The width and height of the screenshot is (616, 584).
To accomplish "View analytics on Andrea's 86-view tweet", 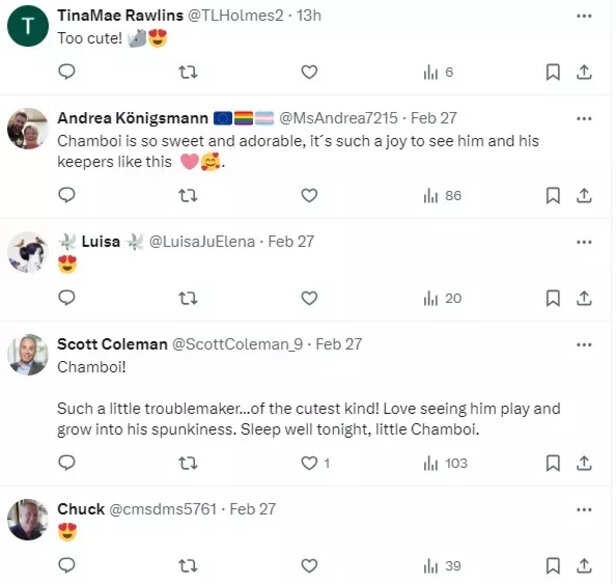I will tap(442, 196).
